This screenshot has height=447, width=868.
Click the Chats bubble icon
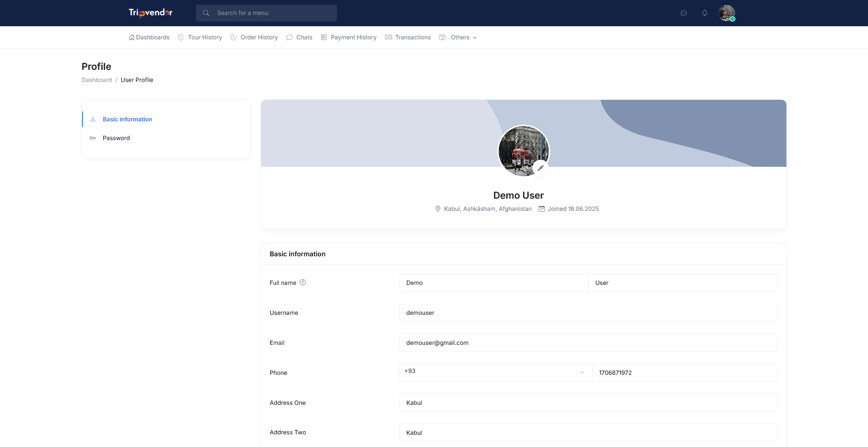point(289,37)
